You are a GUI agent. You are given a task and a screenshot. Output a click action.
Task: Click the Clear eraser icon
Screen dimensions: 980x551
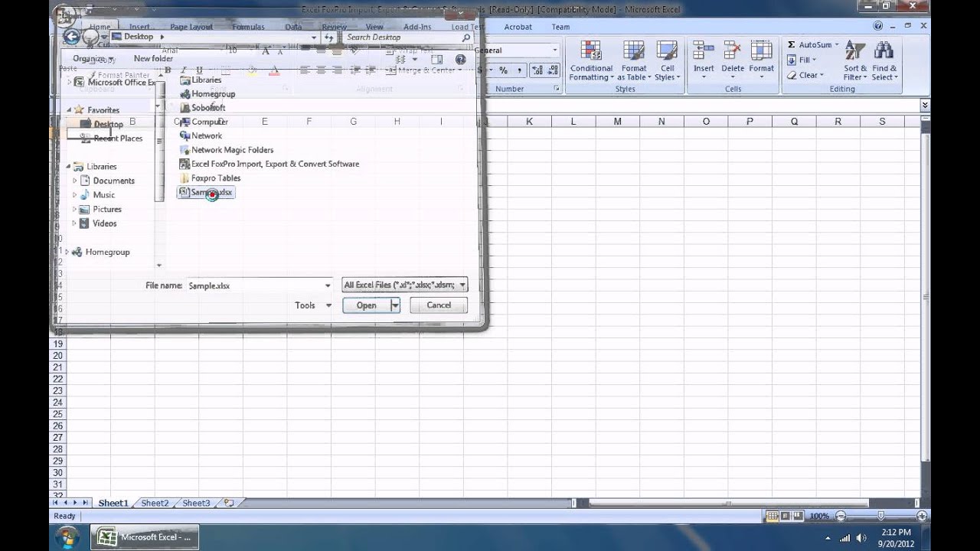pyautogui.click(x=792, y=75)
